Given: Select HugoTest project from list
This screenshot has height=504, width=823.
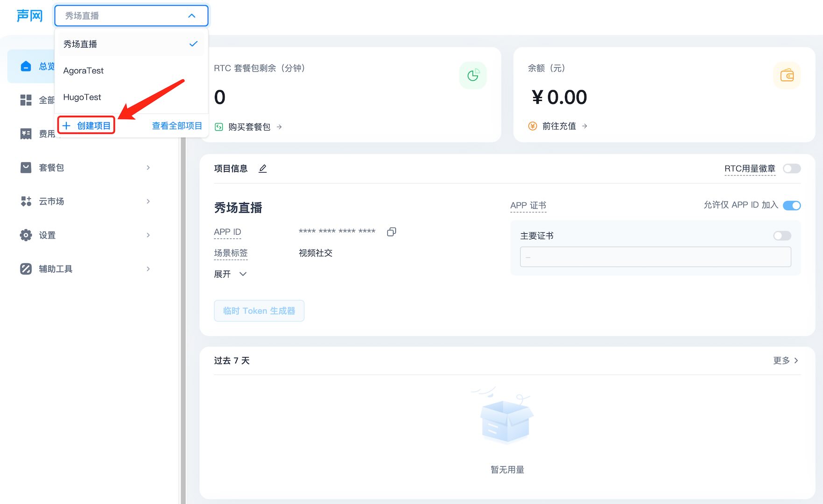Looking at the screenshot, I should coord(131,97).
